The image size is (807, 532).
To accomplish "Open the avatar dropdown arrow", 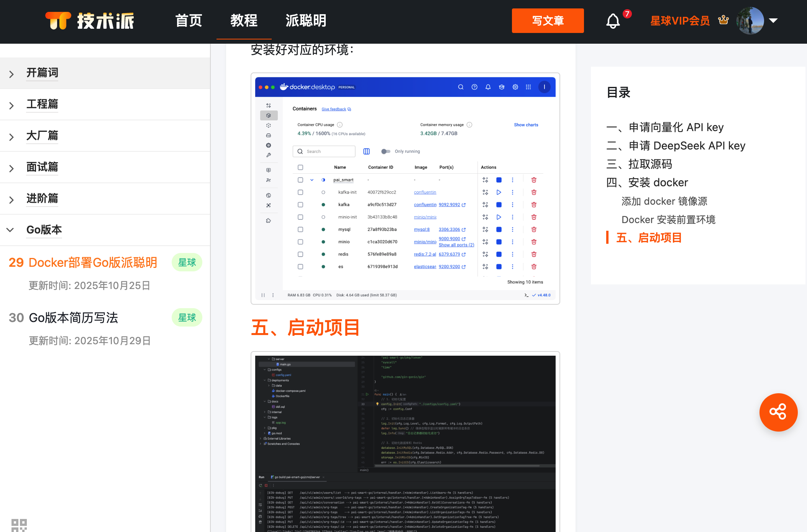I will [x=774, y=21].
